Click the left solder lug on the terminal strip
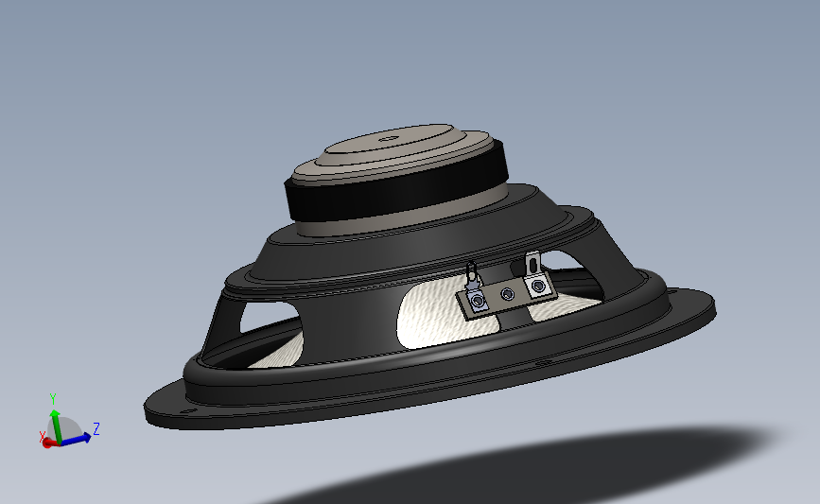The width and height of the screenshot is (820, 504). point(474,287)
